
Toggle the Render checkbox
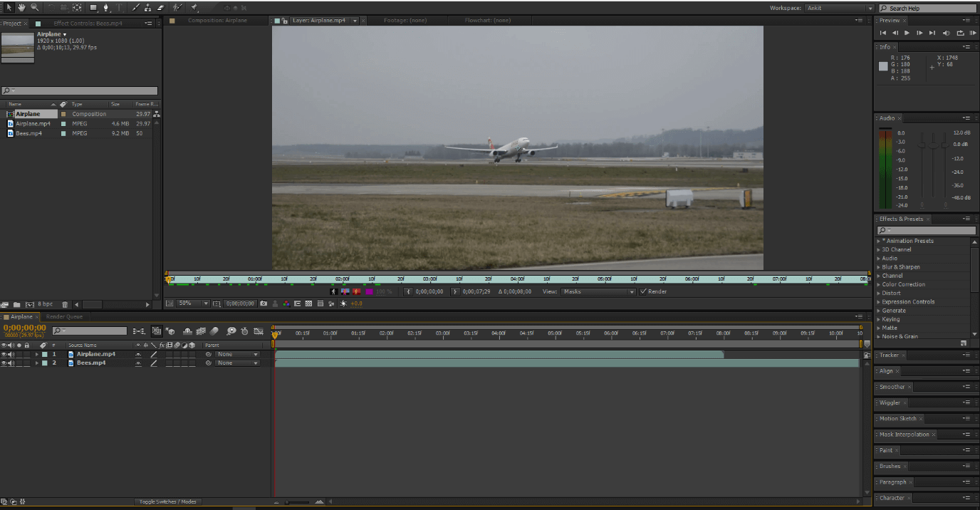pyautogui.click(x=644, y=291)
